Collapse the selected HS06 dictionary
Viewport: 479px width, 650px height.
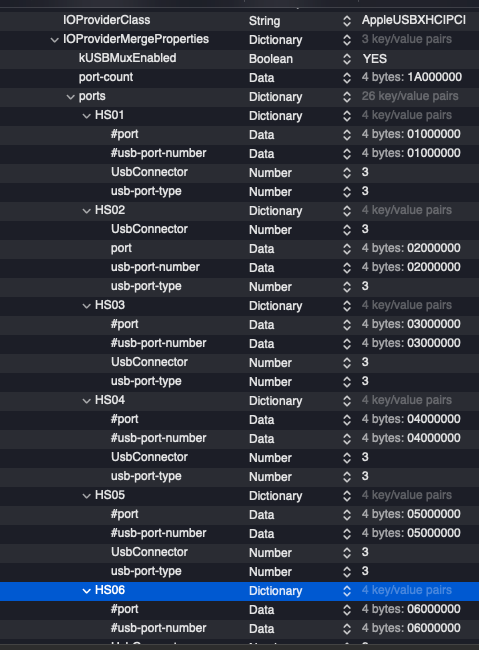coord(86,591)
